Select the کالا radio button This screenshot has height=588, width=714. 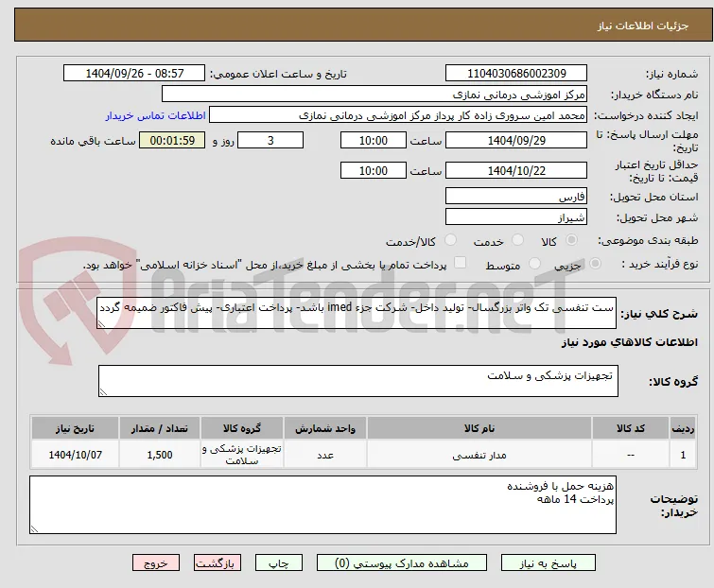pyautogui.click(x=571, y=240)
